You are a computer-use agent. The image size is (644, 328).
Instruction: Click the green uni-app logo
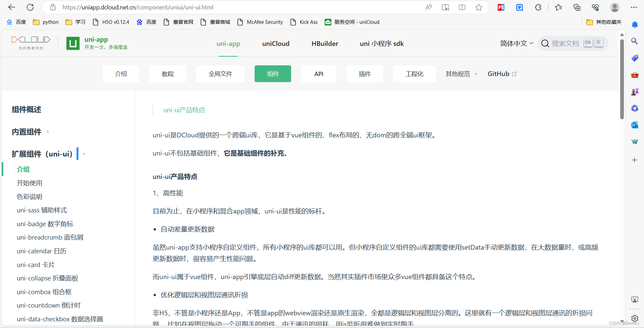[97, 43]
